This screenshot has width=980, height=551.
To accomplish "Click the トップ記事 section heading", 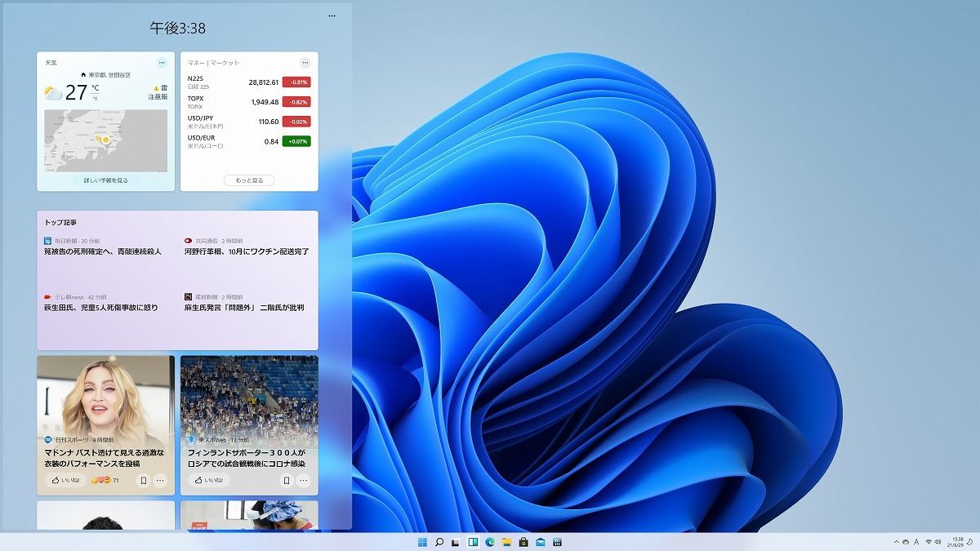I will pos(60,222).
